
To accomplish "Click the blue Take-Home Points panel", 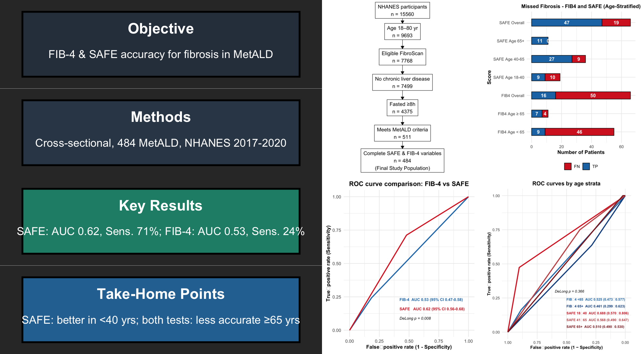I will point(161,310).
